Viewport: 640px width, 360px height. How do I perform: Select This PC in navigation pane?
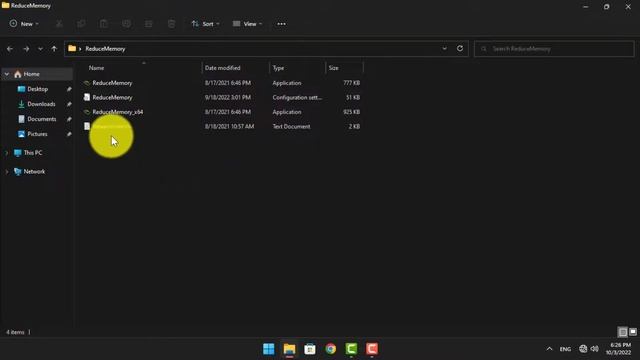coord(33,153)
